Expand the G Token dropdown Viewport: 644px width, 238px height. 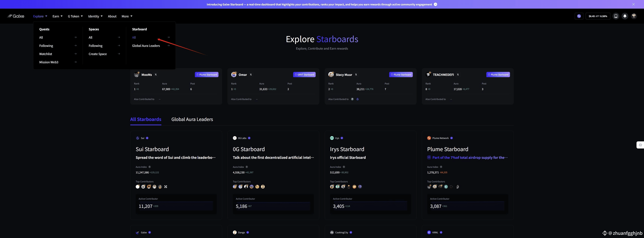pos(75,16)
